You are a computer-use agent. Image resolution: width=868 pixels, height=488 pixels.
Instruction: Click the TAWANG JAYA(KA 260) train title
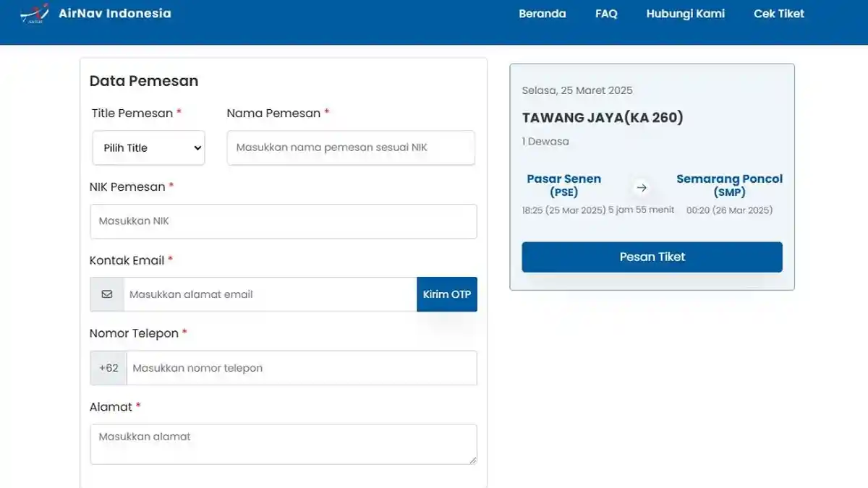pos(602,116)
